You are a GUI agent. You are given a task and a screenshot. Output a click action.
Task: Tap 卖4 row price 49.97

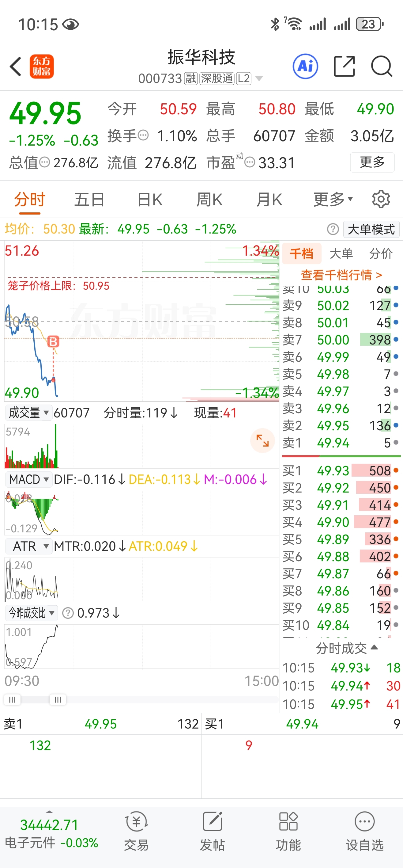(x=333, y=391)
